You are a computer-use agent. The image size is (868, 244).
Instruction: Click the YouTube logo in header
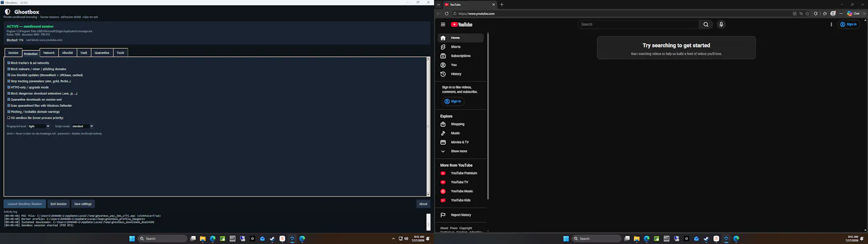click(462, 24)
